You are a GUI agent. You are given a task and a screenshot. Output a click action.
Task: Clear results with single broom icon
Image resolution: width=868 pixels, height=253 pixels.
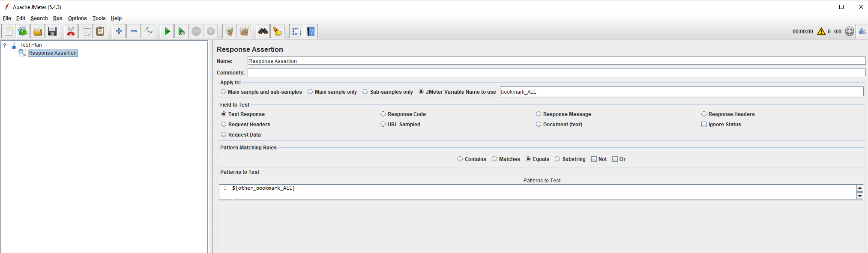[x=230, y=31]
